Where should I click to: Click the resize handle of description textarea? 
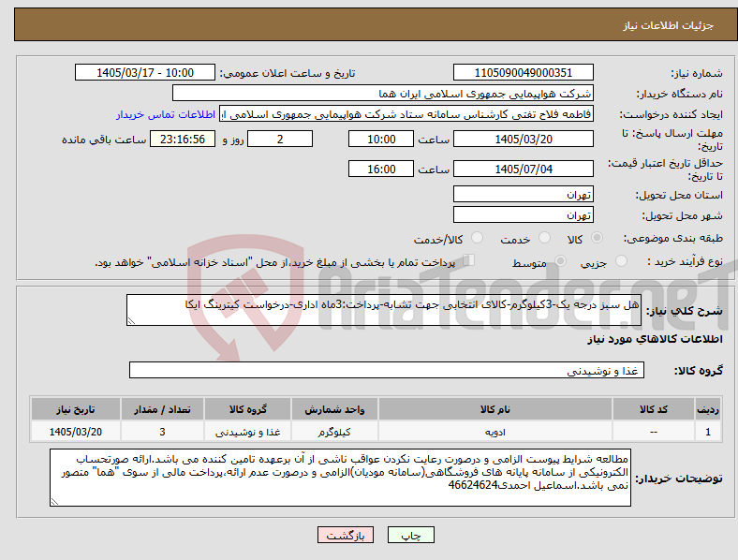click(x=131, y=321)
